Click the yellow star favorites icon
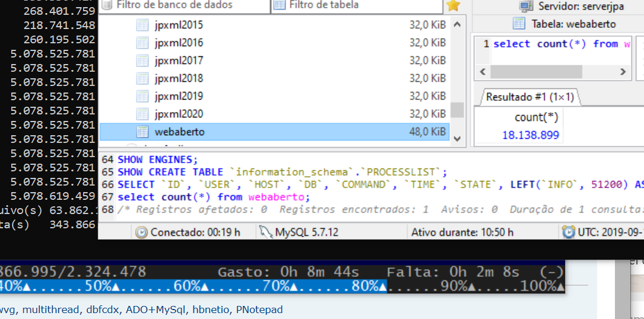644x319 pixels. [453, 5]
